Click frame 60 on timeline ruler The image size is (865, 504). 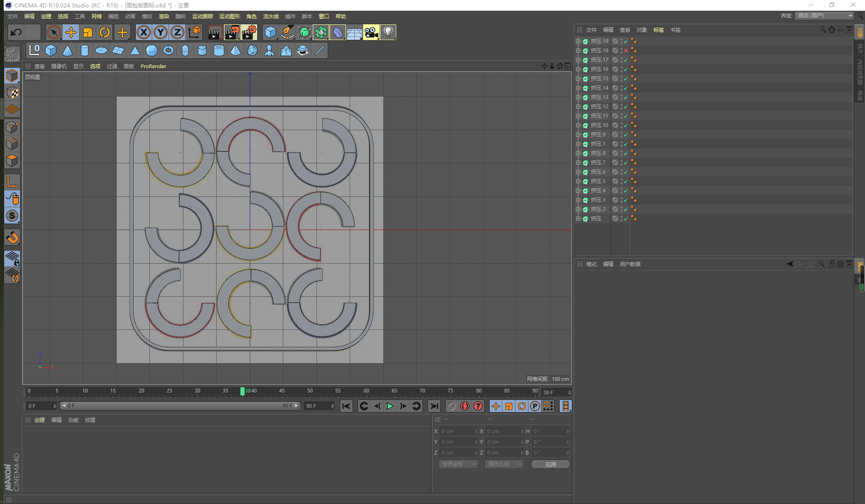(x=366, y=391)
